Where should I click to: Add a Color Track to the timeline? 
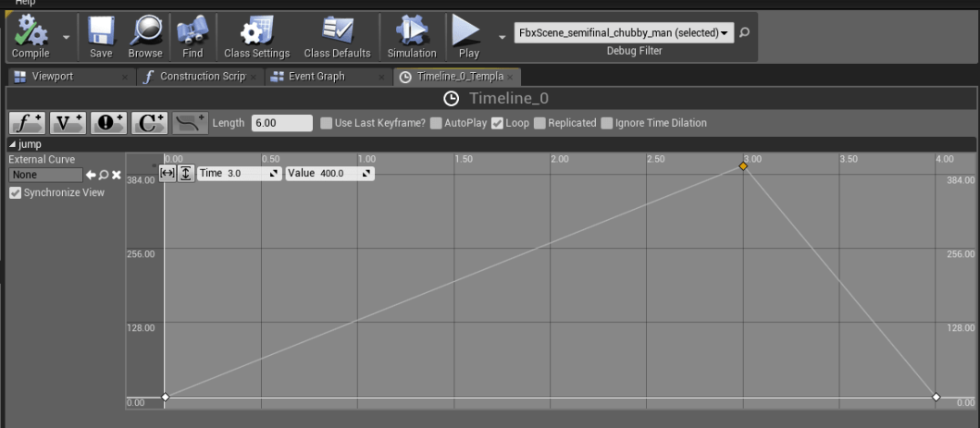click(x=149, y=123)
